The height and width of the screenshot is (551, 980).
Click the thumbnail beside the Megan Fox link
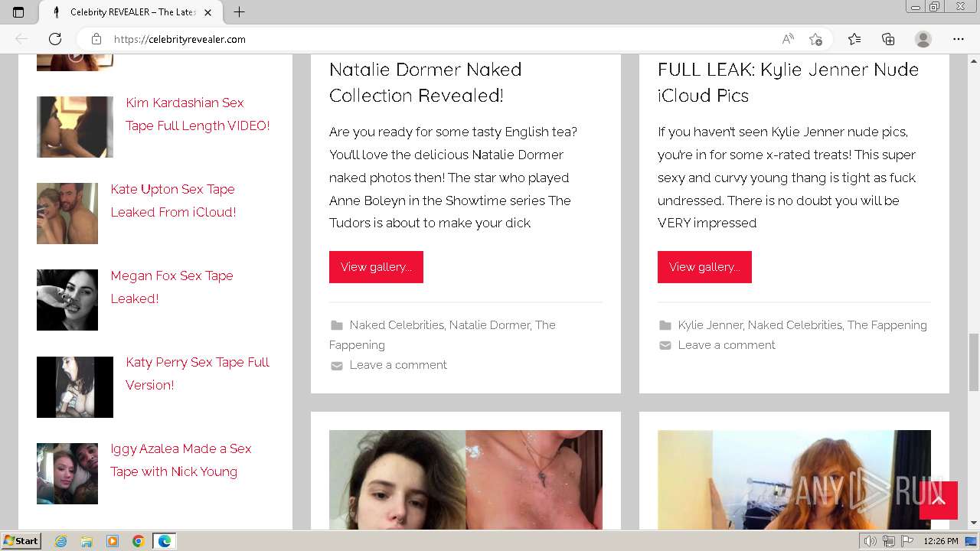click(67, 300)
